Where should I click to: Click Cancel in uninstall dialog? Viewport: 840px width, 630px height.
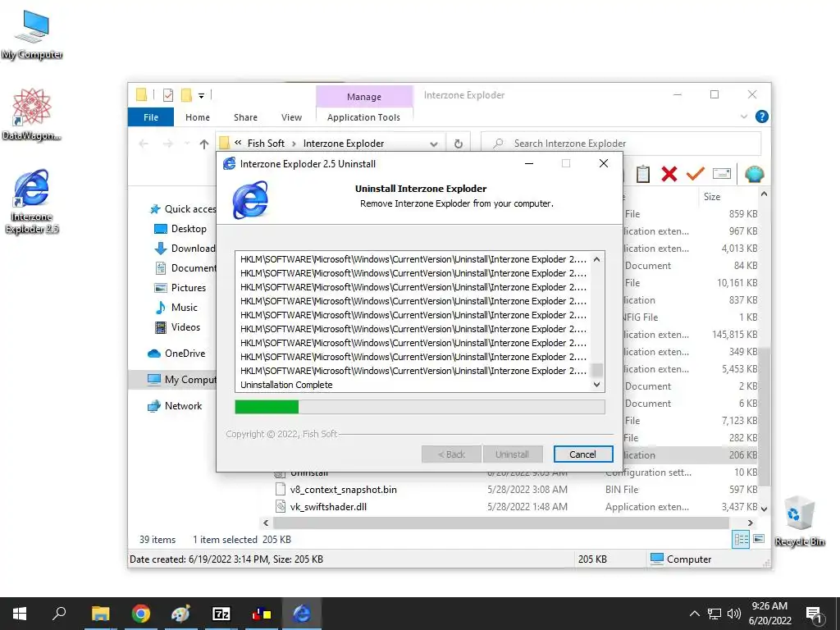point(583,454)
